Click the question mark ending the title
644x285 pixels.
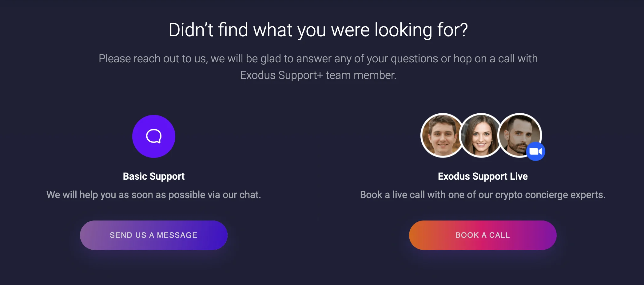pyautogui.click(x=463, y=30)
